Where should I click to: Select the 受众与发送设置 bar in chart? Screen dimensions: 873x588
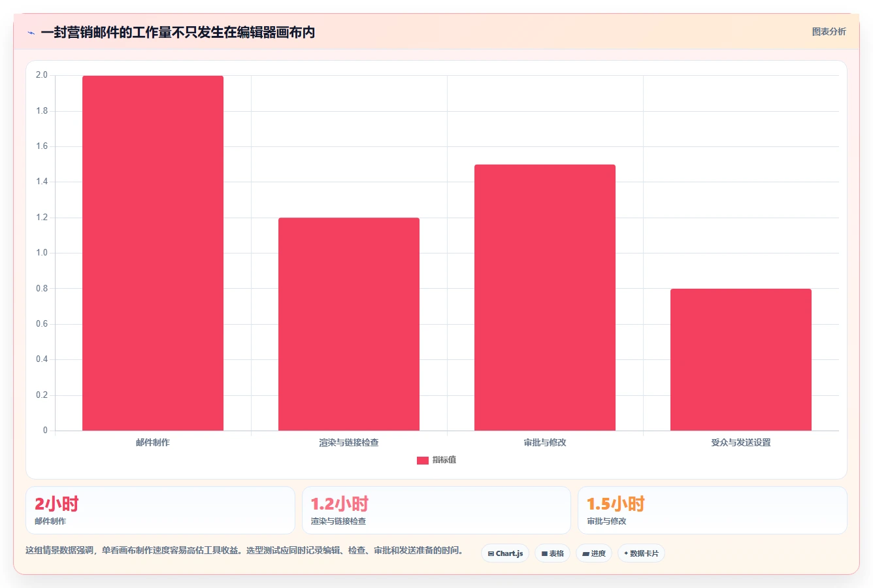[741, 359]
